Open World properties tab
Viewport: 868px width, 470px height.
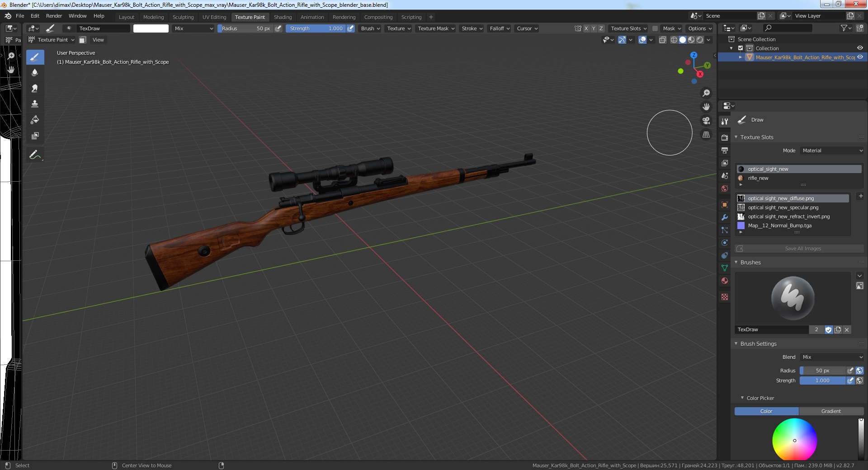pyautogui.click(x=725, y=188)
